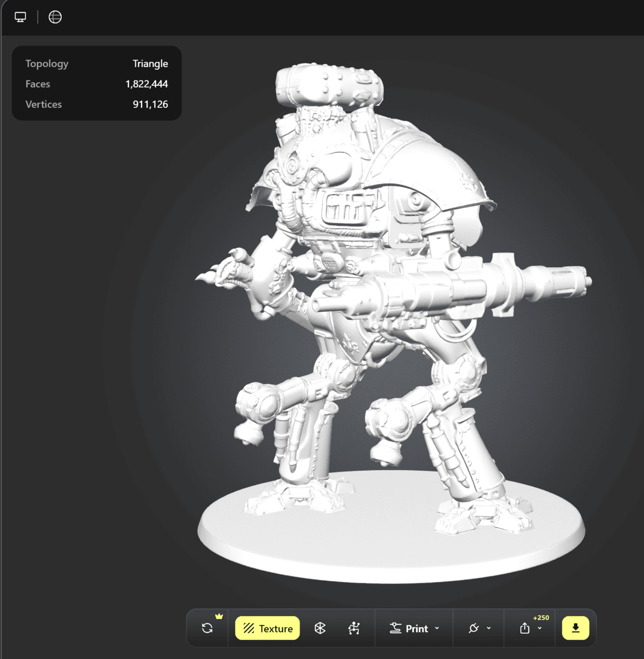The height and width of the screenshot is (659, 644).
Task: Click the crown premium badge
Action: [x=219, y=616]
